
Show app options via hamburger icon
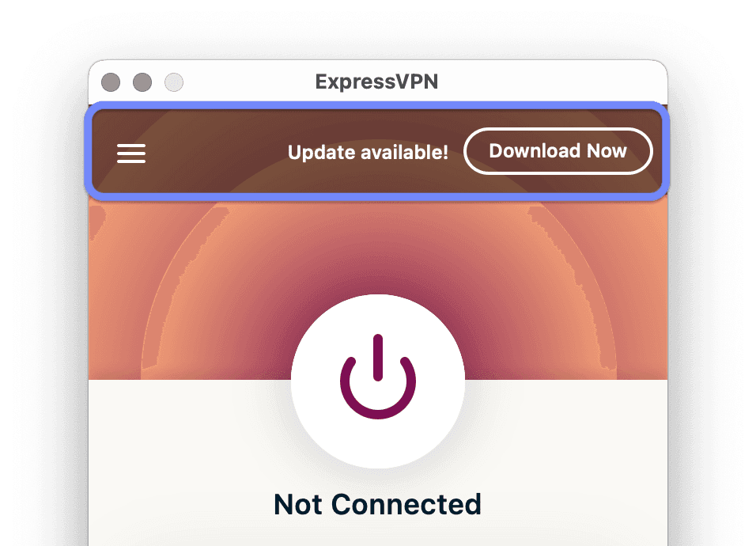(131, 154)
